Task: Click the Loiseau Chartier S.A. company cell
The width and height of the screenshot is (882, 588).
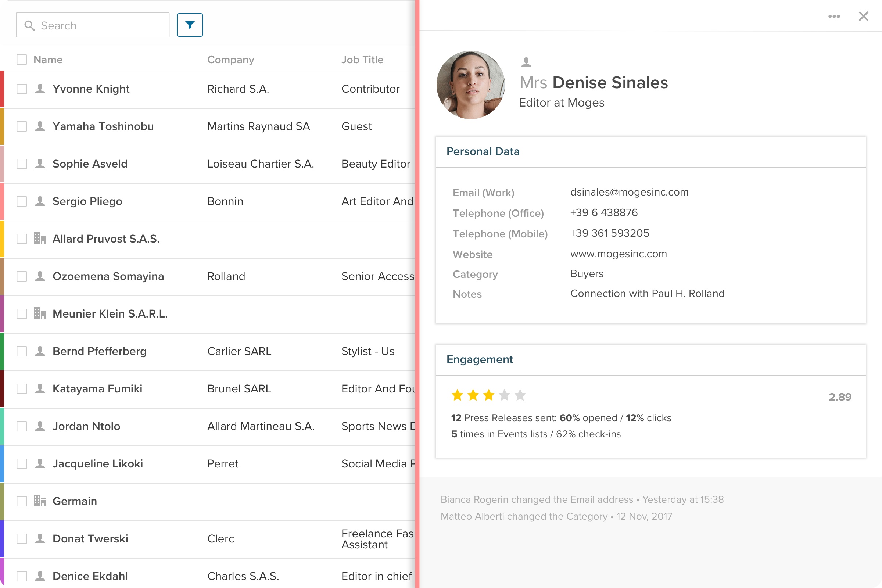Action: point(261,164)
